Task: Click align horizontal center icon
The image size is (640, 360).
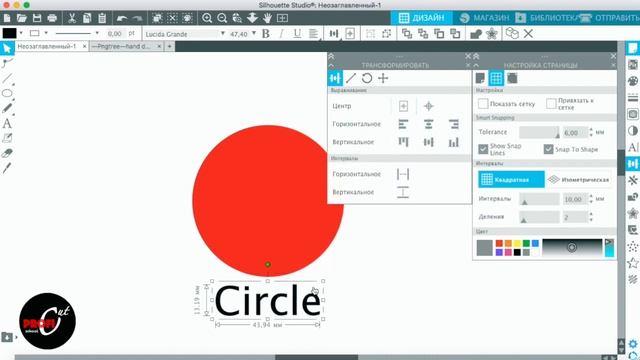Action: click(x=428, y=124)
